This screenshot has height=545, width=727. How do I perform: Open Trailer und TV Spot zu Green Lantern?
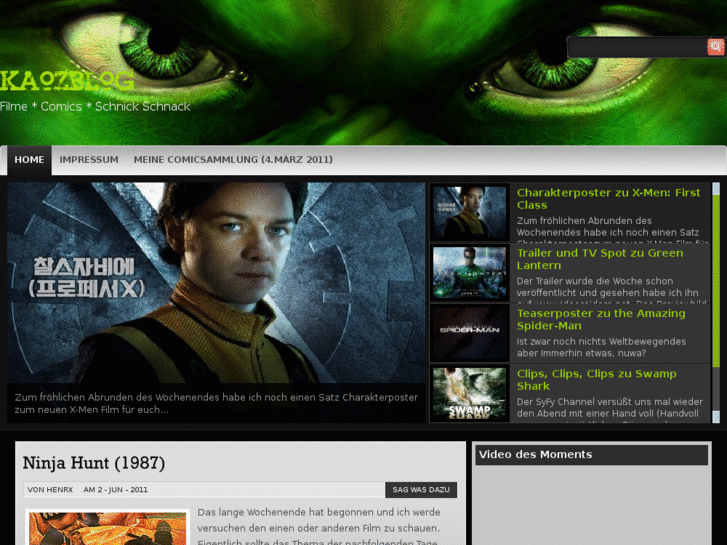coord(600,259)
